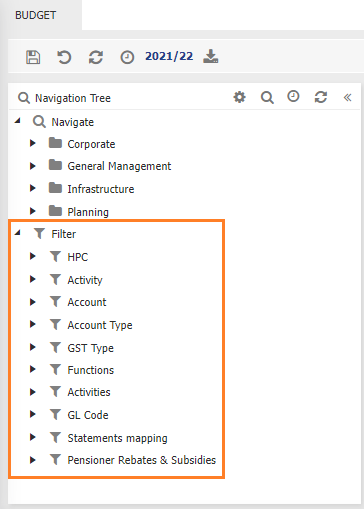Expand the Statements mapping filter node

click(33, 437)
